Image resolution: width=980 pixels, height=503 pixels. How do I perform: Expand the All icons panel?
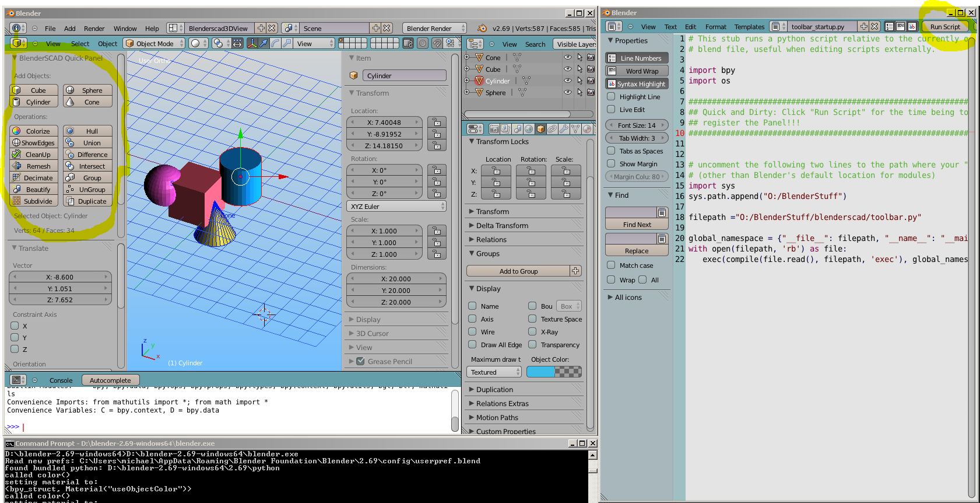tap(628, 297)
